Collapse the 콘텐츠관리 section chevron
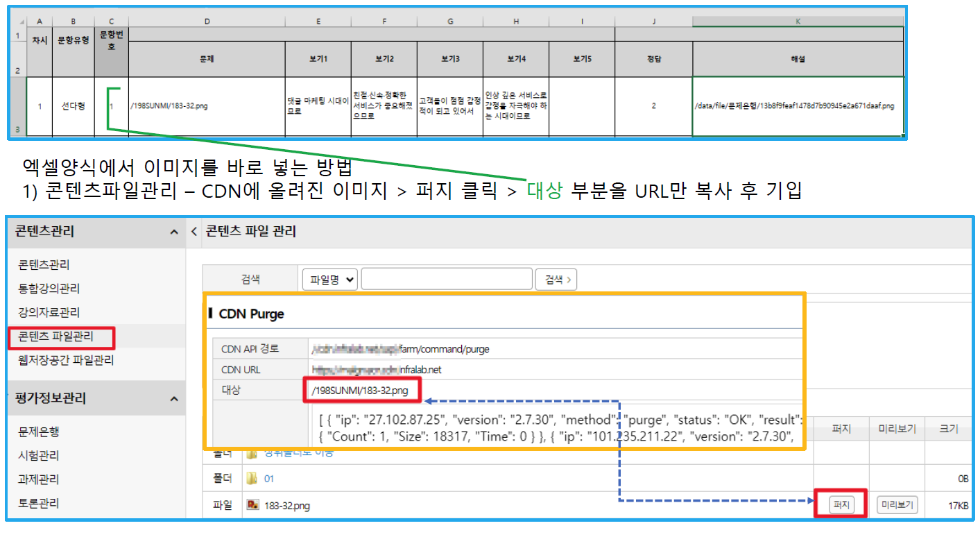 point(174,232)
